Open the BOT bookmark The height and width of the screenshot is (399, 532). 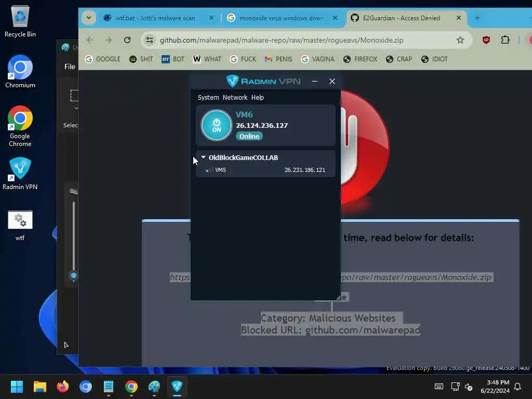tap(172, 59)
